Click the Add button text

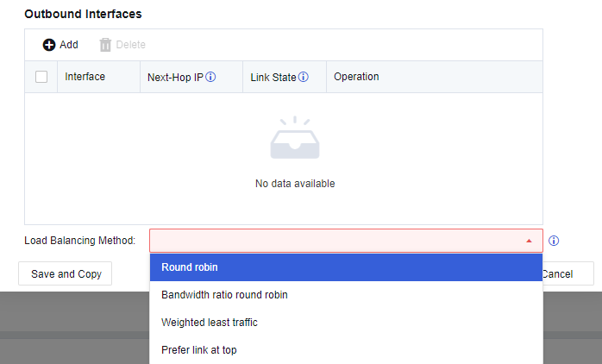69,45
